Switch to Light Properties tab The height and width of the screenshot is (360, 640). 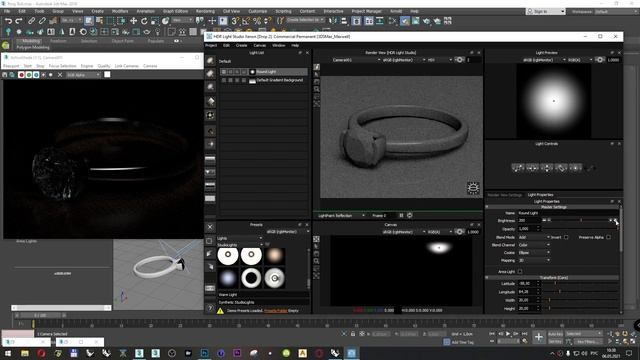point(540,195)
